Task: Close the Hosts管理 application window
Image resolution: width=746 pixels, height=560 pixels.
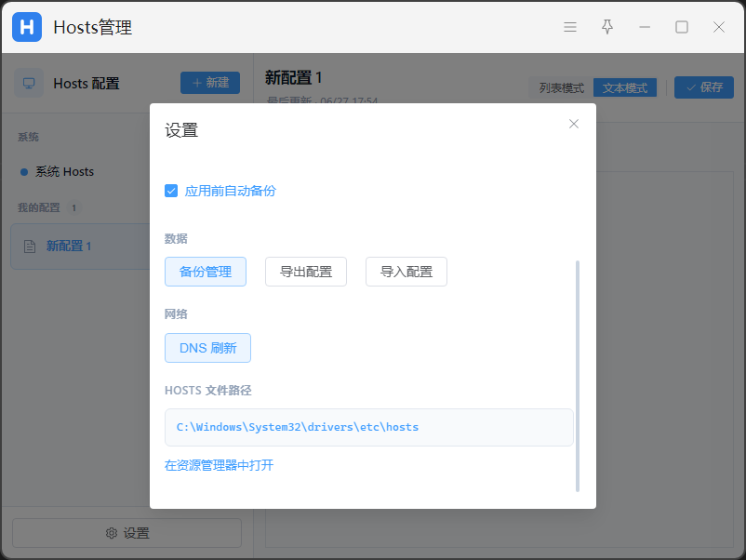Action: [x=719, y=27]
